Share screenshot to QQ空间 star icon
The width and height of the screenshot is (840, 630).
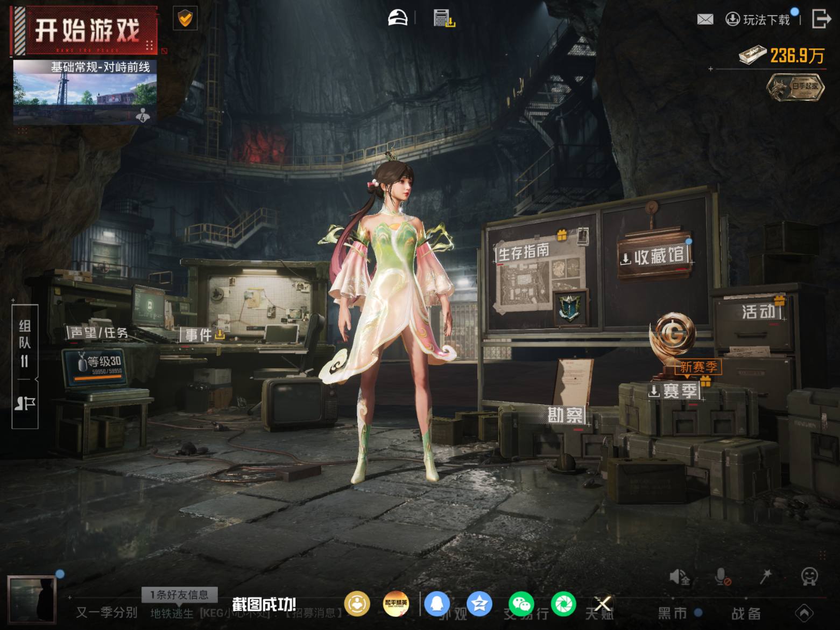[479, 604]
